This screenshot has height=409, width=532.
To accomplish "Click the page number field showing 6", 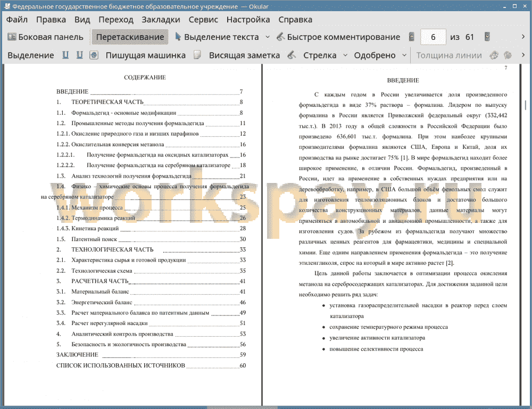I will [x=433, y=37].
